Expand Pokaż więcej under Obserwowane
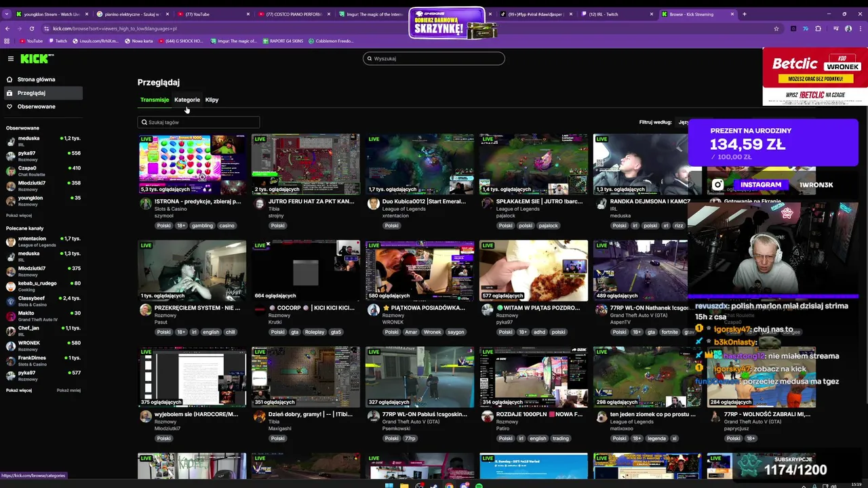 pyautogui.click(x=19, y=216)
